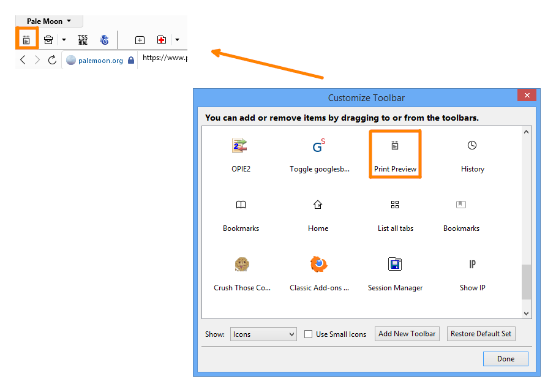Viewport: 556px width, 392px height.
Task: Open dropdown arrow next to toolbox icon
Action: pyautogui.click(x=64, y=40)
